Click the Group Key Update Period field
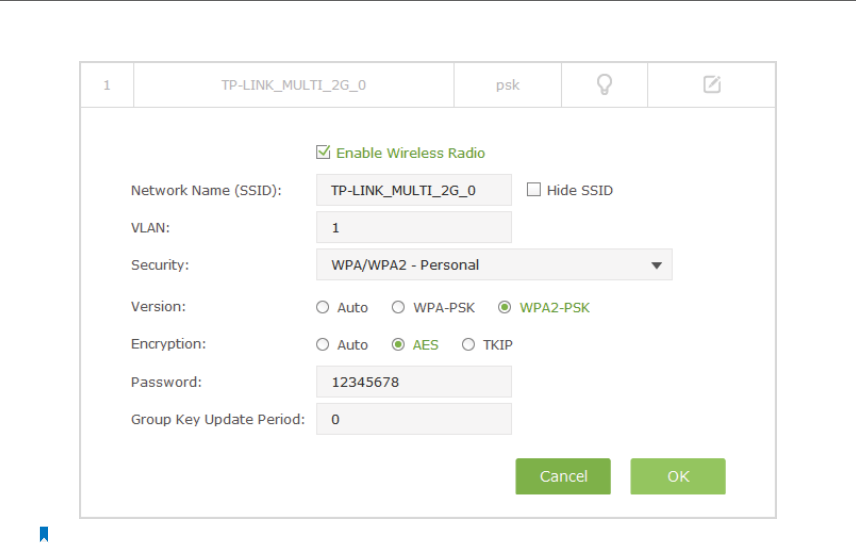Image resolution: width=856 pixels, height=543 pixels. (x=414, y=419)
